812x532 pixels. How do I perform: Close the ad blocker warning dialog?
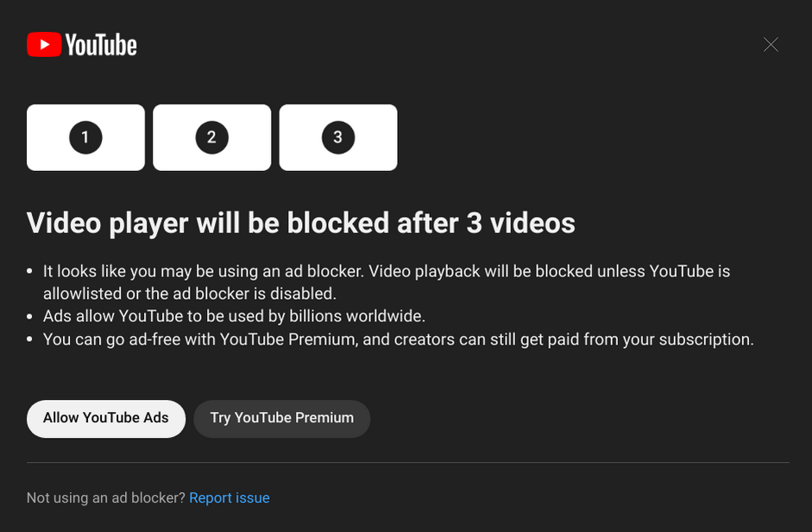771,45
